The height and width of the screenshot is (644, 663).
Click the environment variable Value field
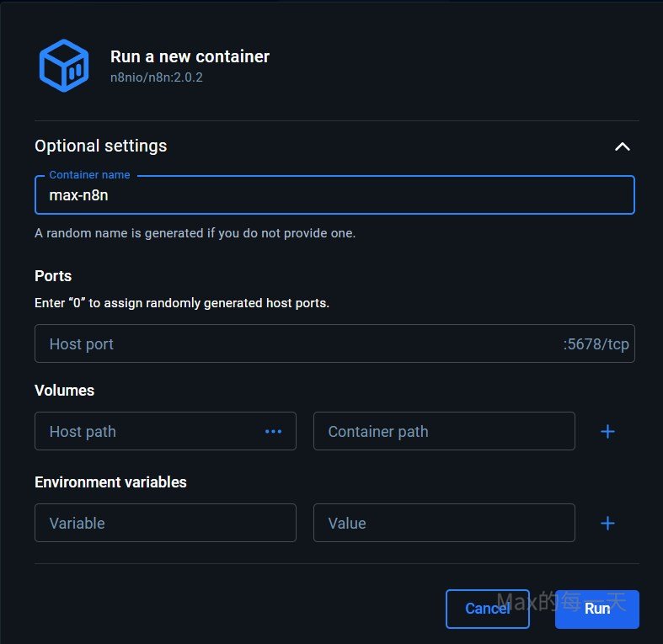click(x=443, y=523)
